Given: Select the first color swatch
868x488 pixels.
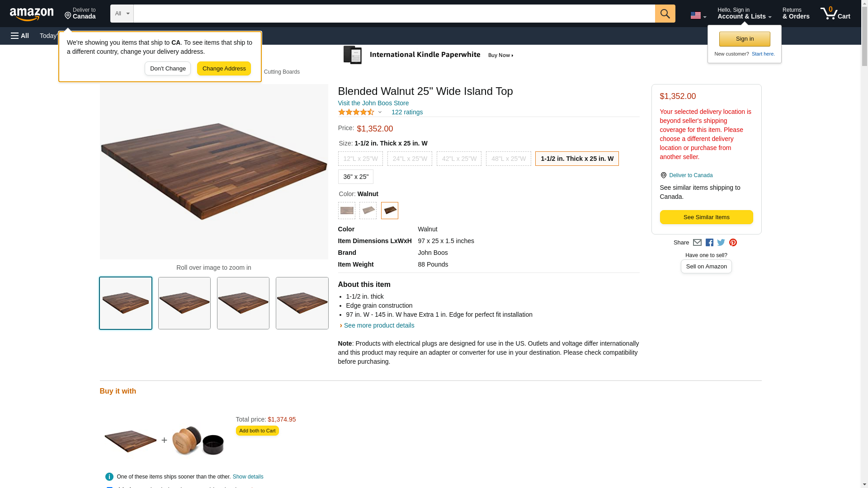Looking at the screenshot, I should [x=346, y=211].
